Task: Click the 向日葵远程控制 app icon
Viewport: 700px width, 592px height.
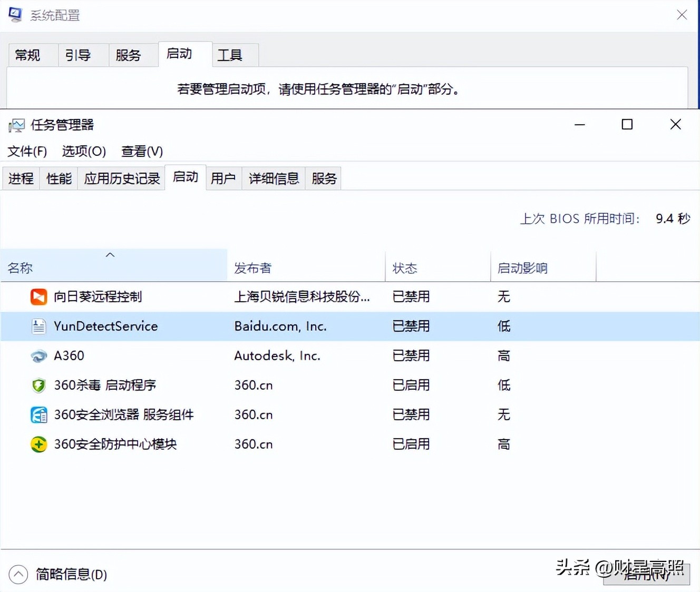Action: pos(38,297)
